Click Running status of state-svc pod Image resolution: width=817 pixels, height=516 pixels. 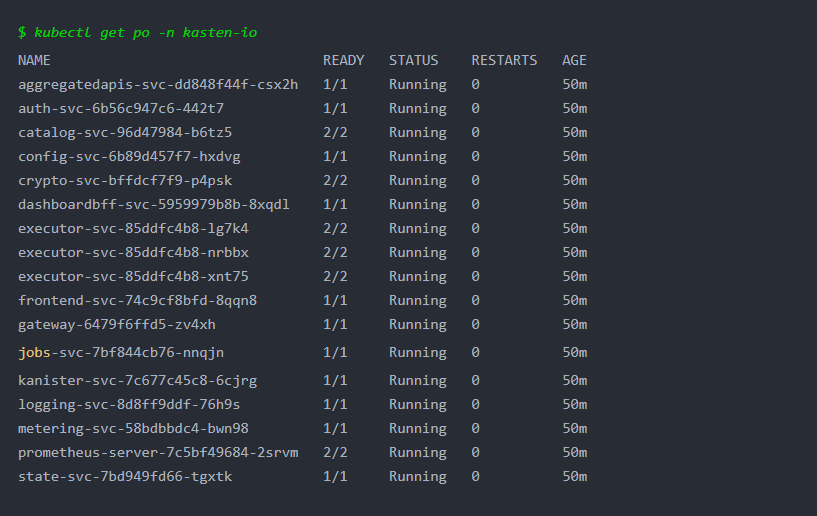point(418,476)
